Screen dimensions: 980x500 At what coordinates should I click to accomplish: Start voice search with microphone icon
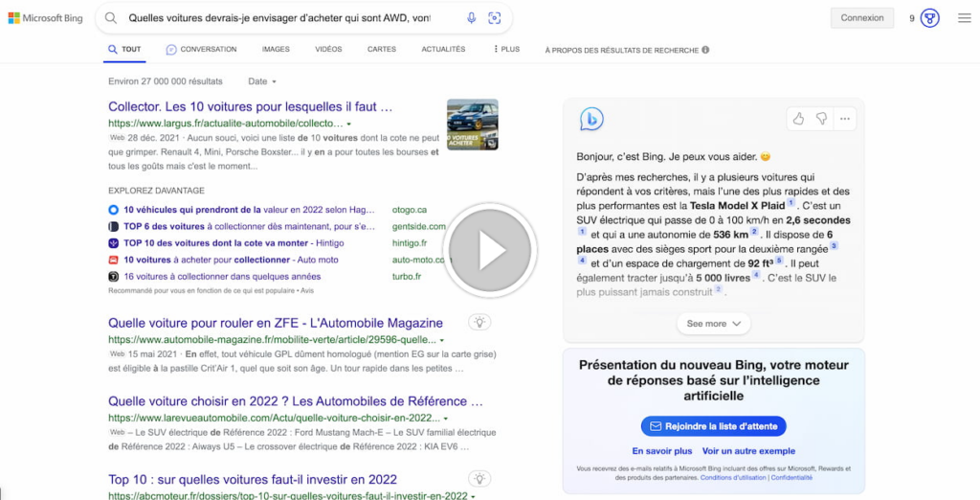471,18
